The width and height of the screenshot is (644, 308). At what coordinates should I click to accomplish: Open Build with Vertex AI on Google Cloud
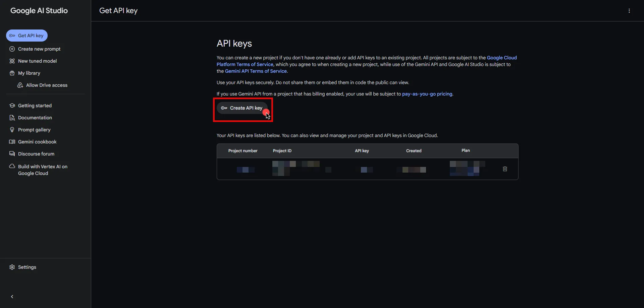tap(42, 170)
